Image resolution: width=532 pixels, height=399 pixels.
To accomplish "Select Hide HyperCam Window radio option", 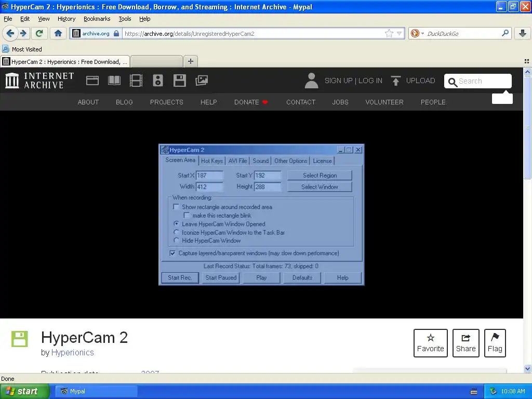I will (x=176, y=240).
